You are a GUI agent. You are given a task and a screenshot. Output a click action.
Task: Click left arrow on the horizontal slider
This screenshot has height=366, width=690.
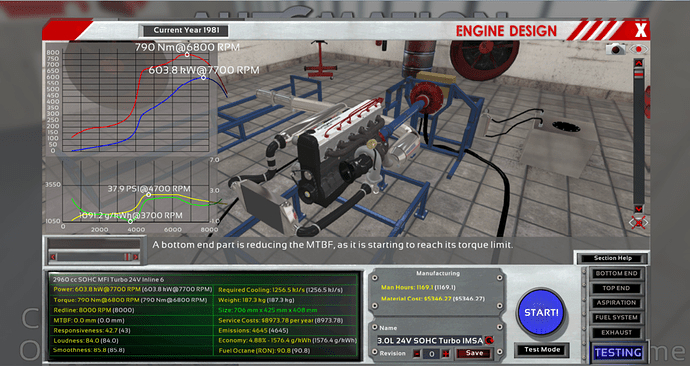pyautogui.click(x=53, y=256)
